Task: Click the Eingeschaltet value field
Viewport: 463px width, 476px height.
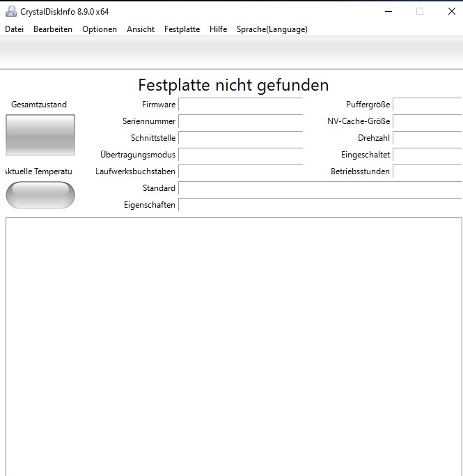Action: click(x=427, y=155)
